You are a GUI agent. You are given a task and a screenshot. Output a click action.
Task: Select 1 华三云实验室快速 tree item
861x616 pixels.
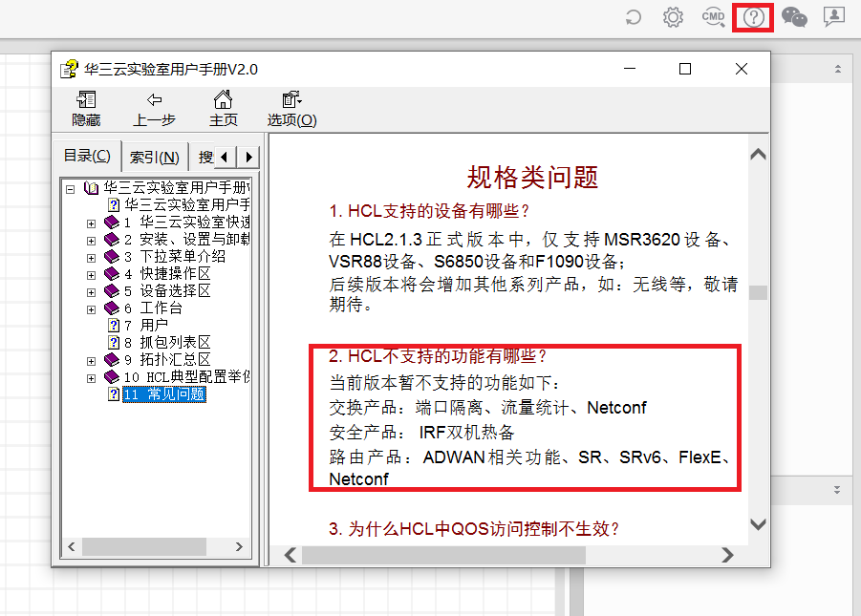(186, 222)
